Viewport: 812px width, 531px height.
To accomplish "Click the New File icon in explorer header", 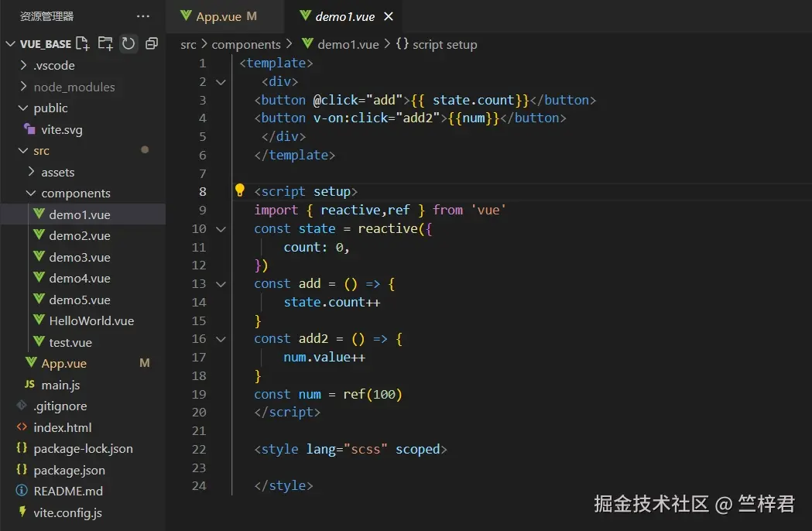I will [x=82, y=43].
